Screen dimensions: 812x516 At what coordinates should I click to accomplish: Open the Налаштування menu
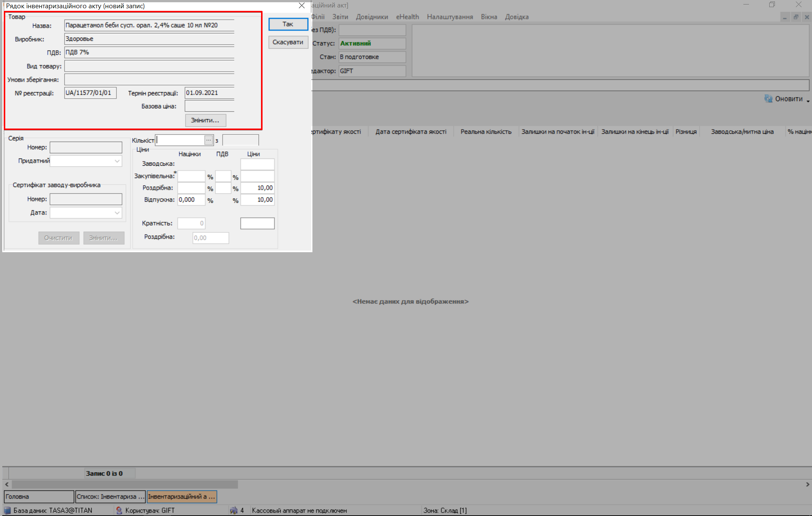(449, 17)
